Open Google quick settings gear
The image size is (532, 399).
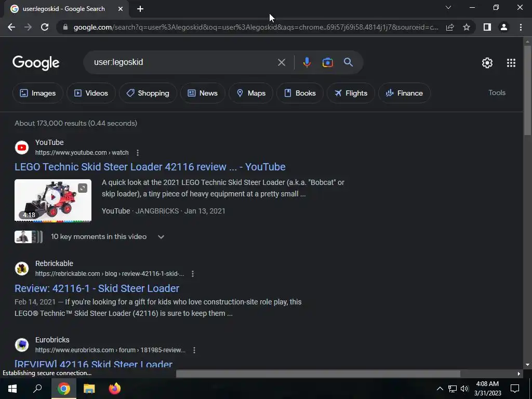coord(487,63)
